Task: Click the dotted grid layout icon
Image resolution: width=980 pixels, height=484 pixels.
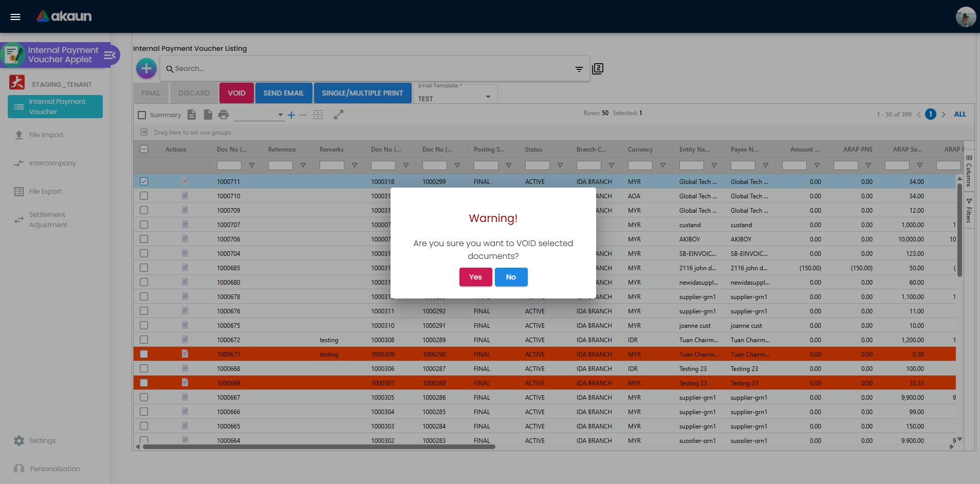Action: 318,115
